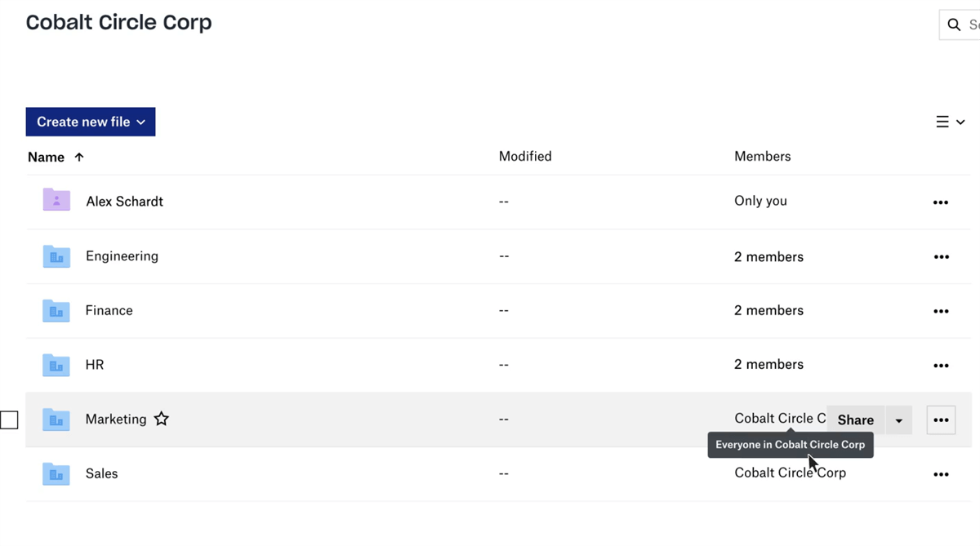Expand the Share options arrow for Marketing

[898, 420]
